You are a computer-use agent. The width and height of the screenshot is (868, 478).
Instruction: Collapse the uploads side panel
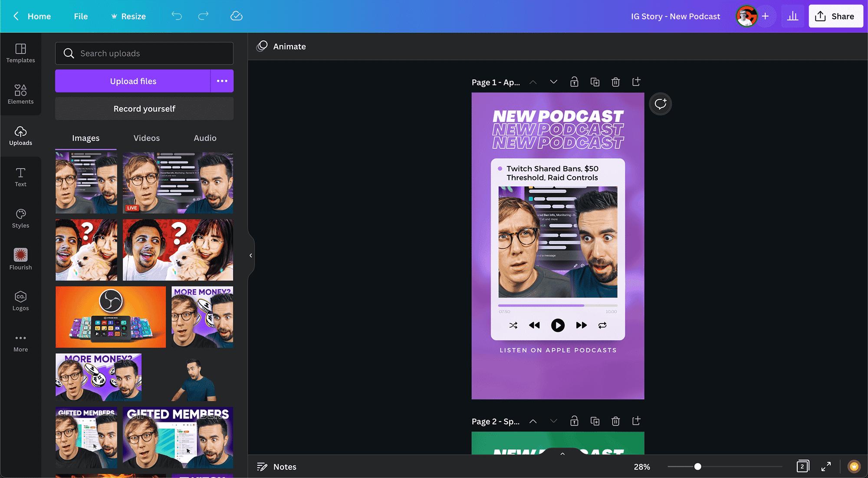(x=250, y=255)
